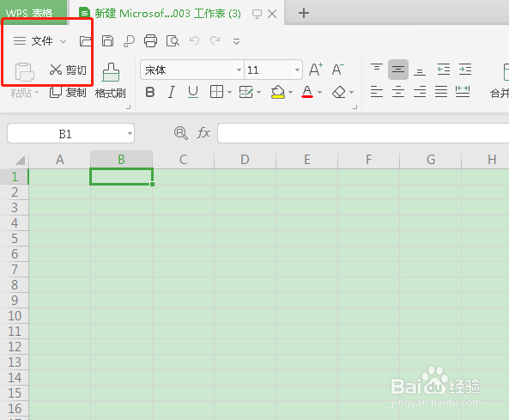This screenshot has width=509, height=420.
Task: Click the Name Box showing B1
Action: point(65,133)
